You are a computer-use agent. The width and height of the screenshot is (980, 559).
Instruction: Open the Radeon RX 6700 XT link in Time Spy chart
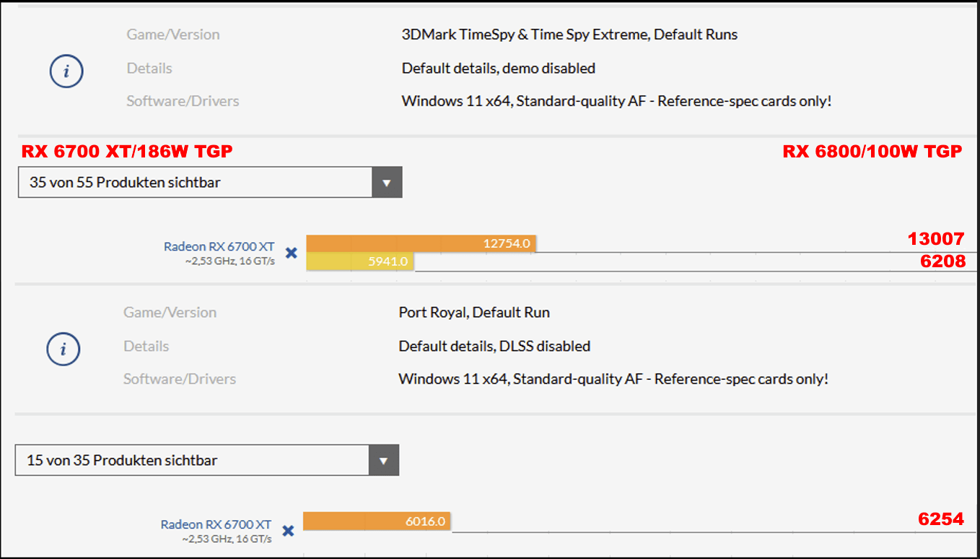click(219, 246)
